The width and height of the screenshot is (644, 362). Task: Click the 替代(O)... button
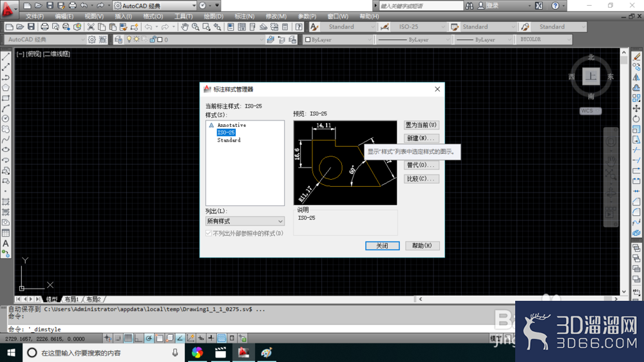tap(421, 165)
